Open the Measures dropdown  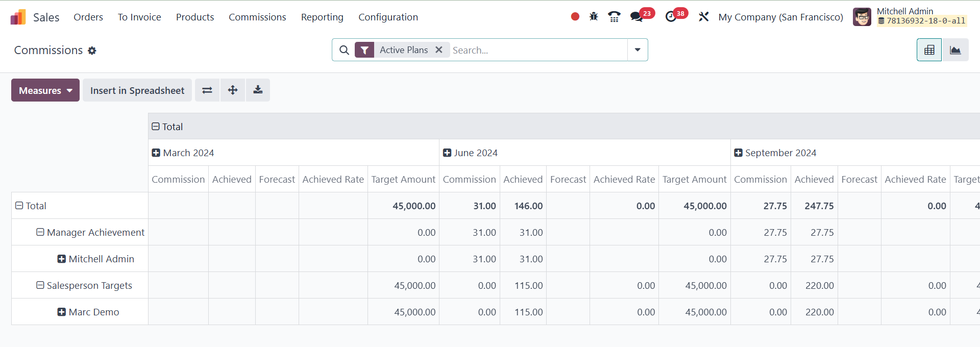pos(45,90)
